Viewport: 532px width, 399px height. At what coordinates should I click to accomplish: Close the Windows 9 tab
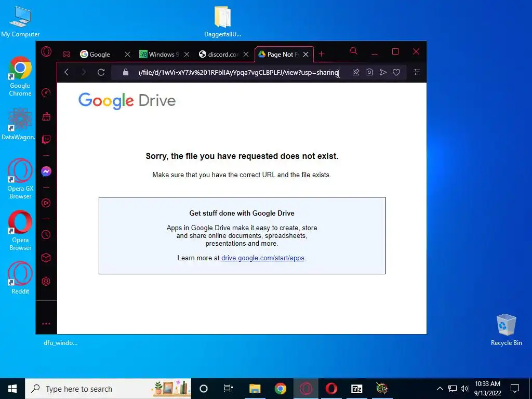(x=187, y=54)
